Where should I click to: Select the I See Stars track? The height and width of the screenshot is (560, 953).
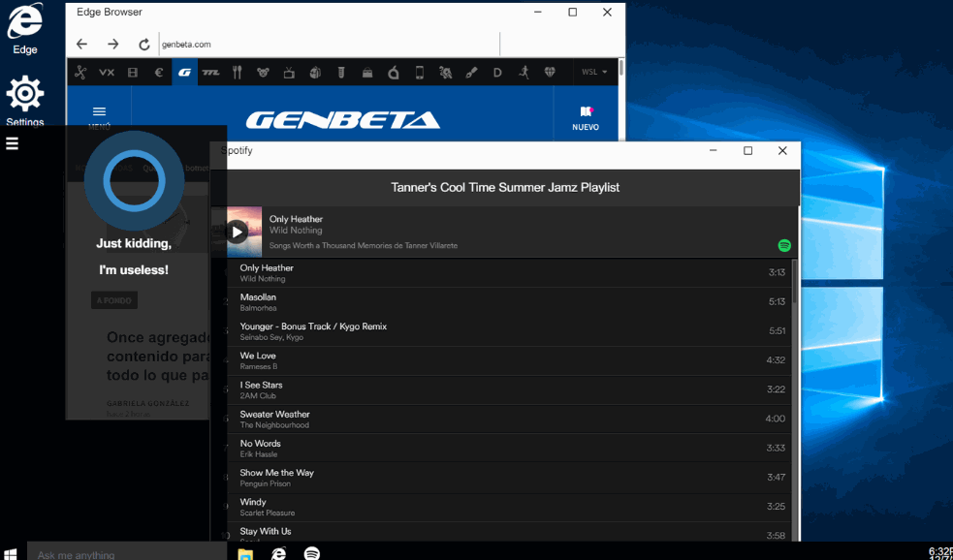point(509,389)
